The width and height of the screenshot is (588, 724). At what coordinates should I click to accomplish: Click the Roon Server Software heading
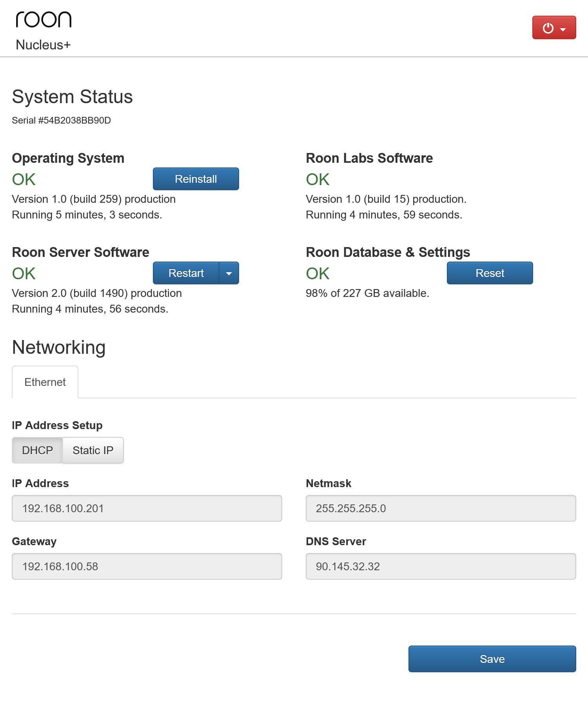click(81, 252)
